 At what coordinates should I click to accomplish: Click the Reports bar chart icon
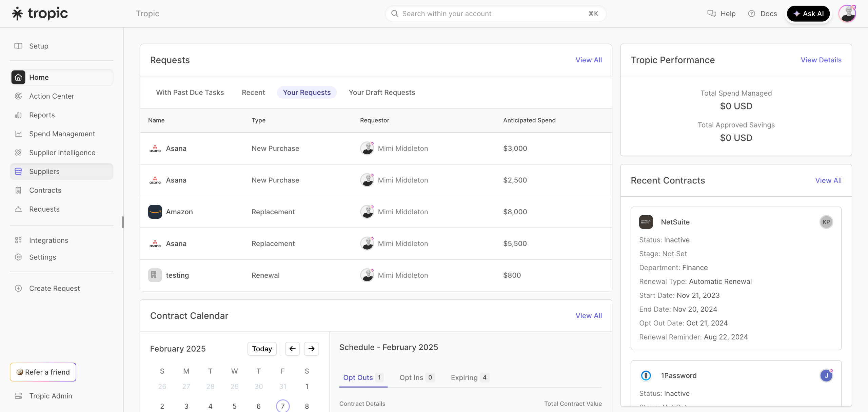point(18,115)
